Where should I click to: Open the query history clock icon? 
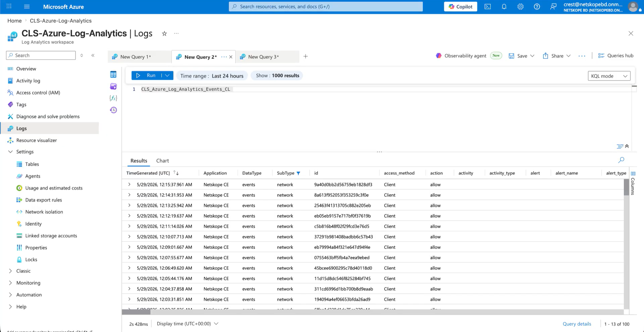pos(113,110)
